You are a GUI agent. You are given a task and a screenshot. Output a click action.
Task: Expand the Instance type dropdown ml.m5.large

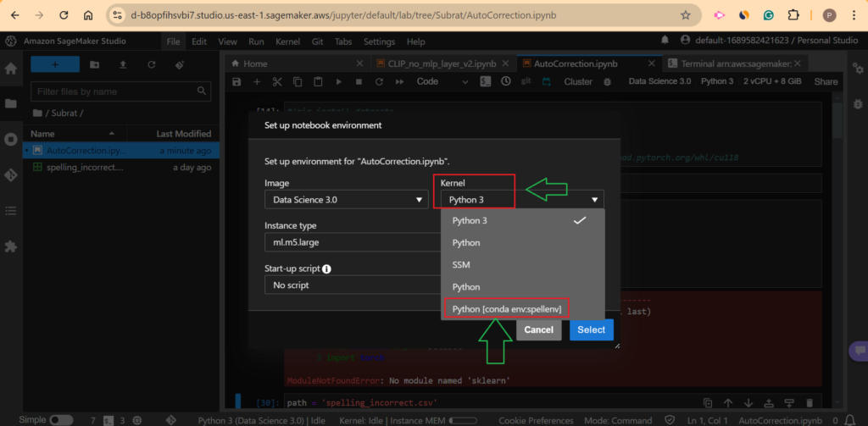[345, 242]
